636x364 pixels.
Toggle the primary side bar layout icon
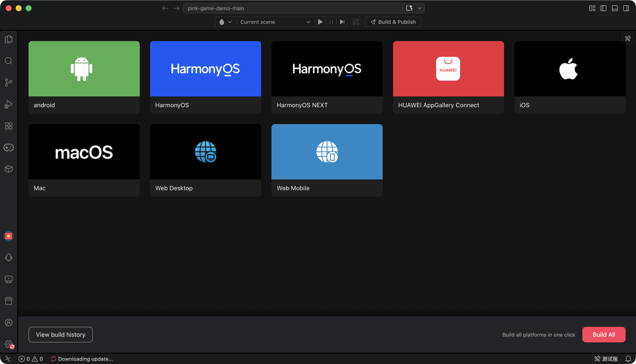pos(603,8)
